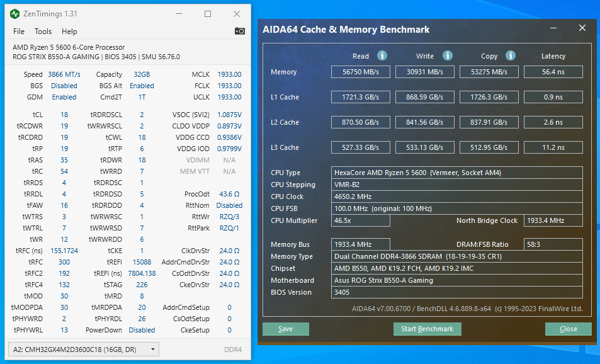
Task: Click the BGS Disabled value
Action: tap(64, 86)
